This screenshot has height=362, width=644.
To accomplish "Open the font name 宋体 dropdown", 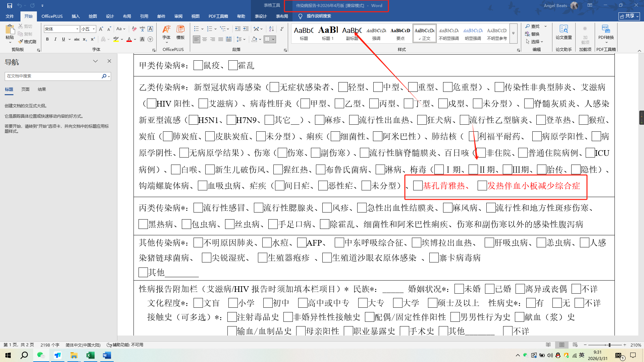I will 77,29.
